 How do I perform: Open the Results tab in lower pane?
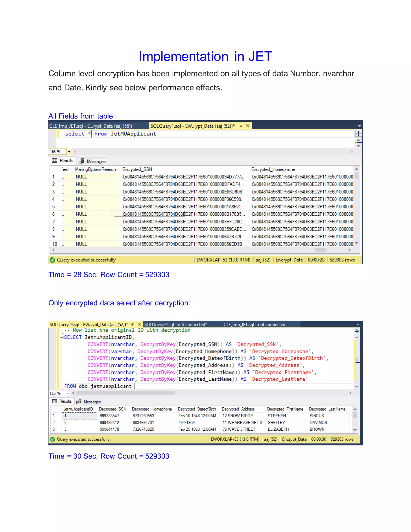62,401
